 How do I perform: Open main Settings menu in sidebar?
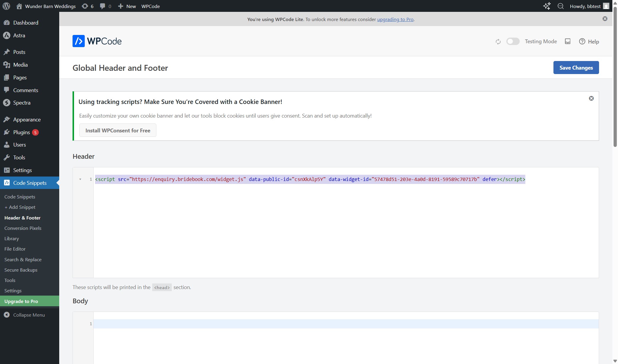[x=30, y=170]
